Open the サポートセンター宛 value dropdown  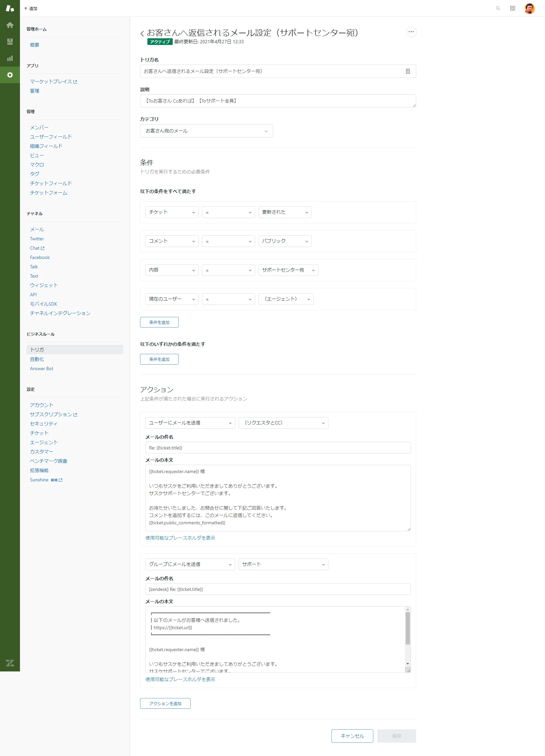pyautogui.click(x=288, y=270)
